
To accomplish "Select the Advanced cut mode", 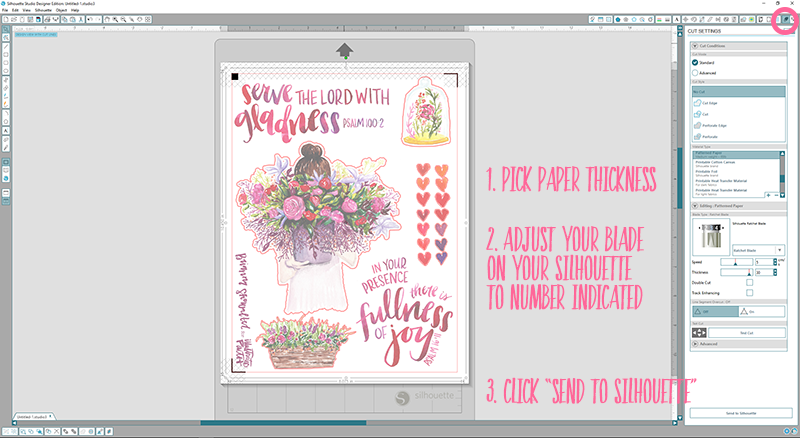I will point(695,73).
